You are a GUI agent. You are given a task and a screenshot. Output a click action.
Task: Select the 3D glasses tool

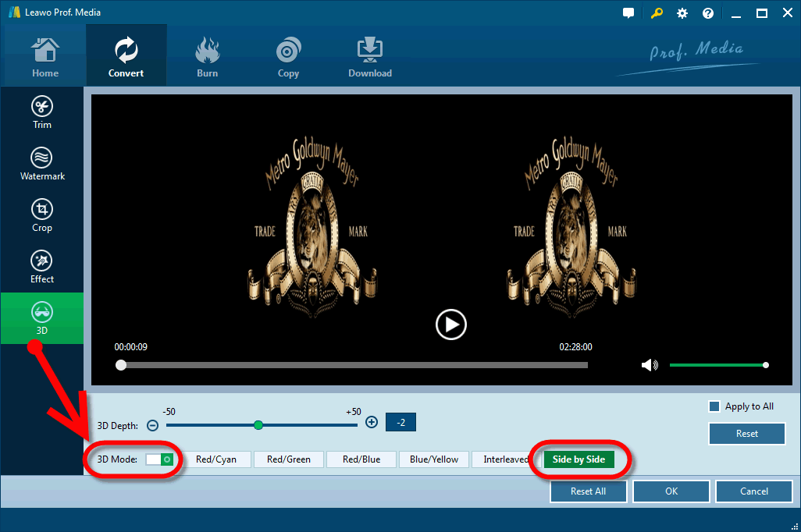(x=42, y=318)
